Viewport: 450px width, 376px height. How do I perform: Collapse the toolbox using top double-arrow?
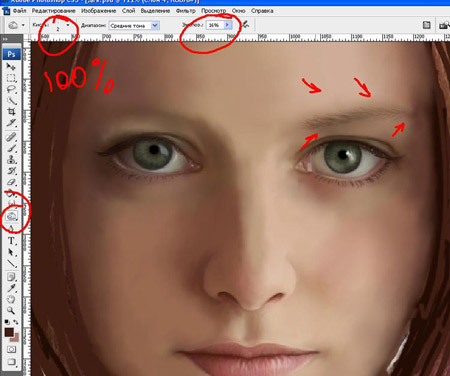tap(6, 39)
